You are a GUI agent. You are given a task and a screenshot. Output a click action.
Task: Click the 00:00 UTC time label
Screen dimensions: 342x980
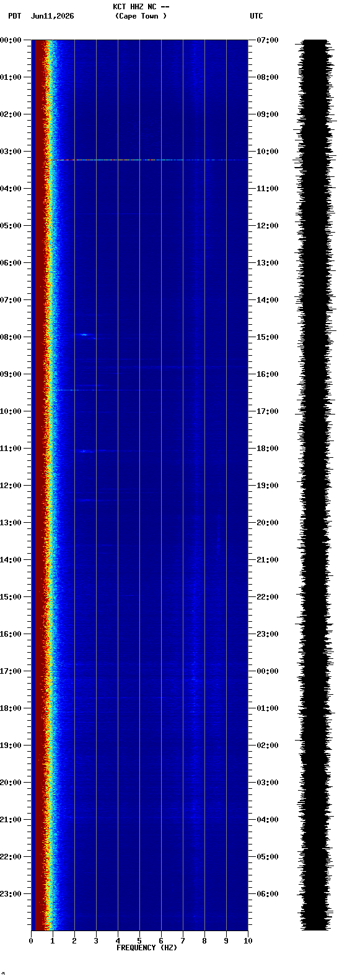(268, 671)
